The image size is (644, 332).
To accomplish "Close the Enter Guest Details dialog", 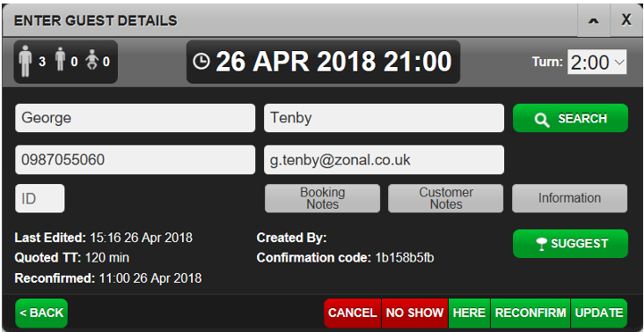I will 626,20.
